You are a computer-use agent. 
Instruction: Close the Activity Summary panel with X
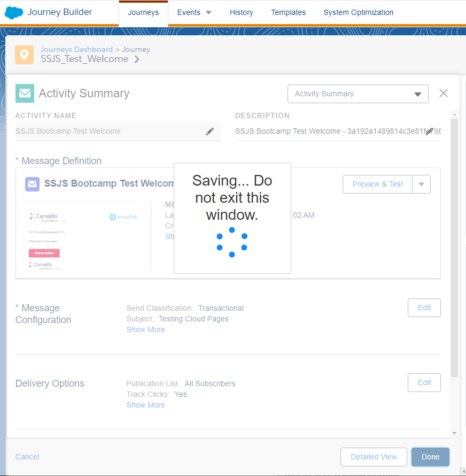(444, 94)
